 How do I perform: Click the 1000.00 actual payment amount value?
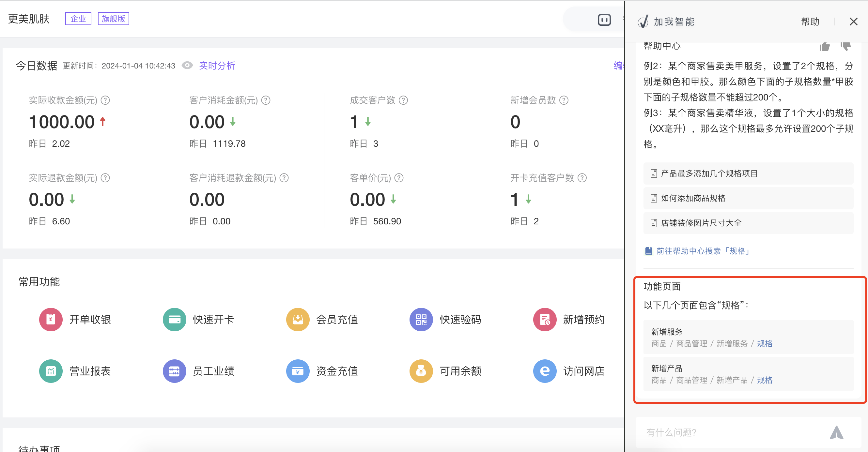62,122
